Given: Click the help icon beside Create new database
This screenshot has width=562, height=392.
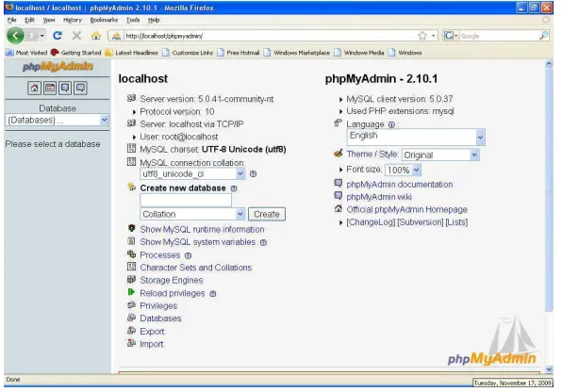Looking at the screenshot, I should pyautogui.click(x=234, y=188).
